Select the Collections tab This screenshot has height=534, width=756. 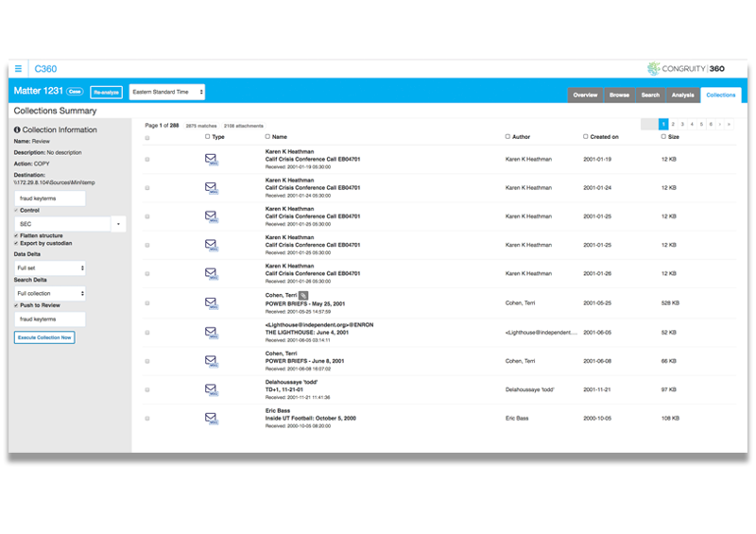721,95
